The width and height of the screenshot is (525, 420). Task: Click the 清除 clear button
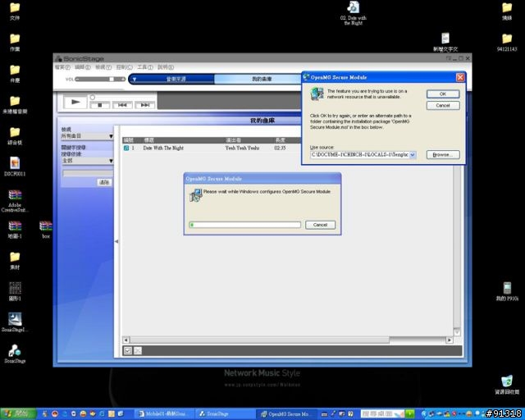point(104,182)
